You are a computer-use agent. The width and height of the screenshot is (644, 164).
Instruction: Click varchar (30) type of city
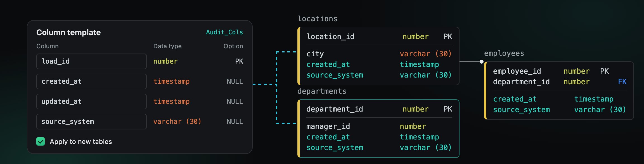(426, 54)
